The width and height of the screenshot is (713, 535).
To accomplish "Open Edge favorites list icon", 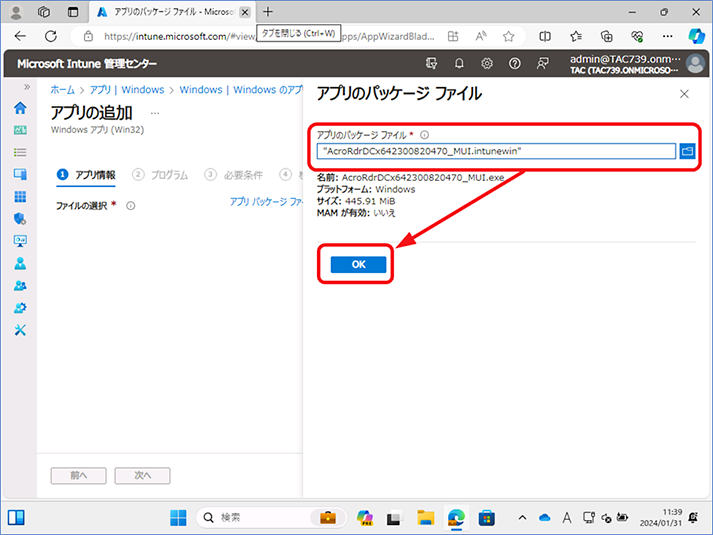I will pos(576,36).
